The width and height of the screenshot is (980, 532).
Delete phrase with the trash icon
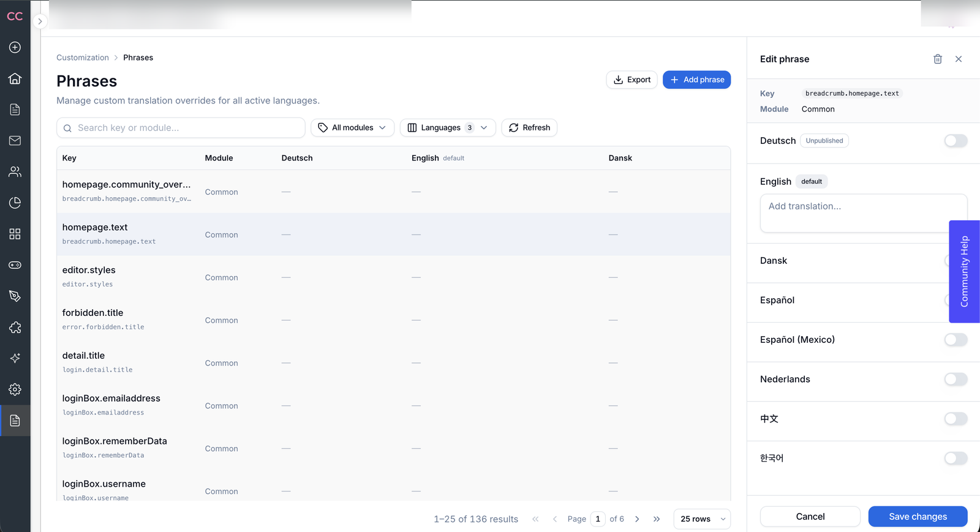pos(938,59)
